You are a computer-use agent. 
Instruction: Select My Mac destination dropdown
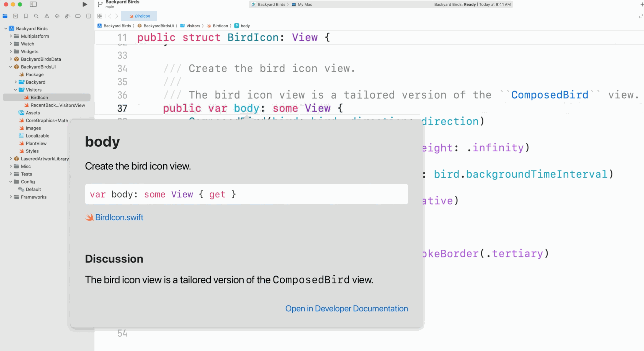coord(304,4)
